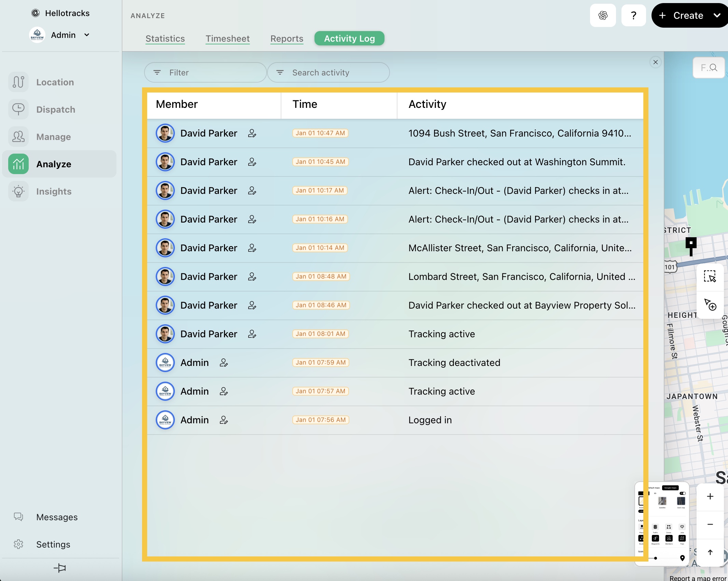The width and height of the screenshot is (728, 581).
Task: Toggle the Traffic layer on
Action: coord(655,527)
